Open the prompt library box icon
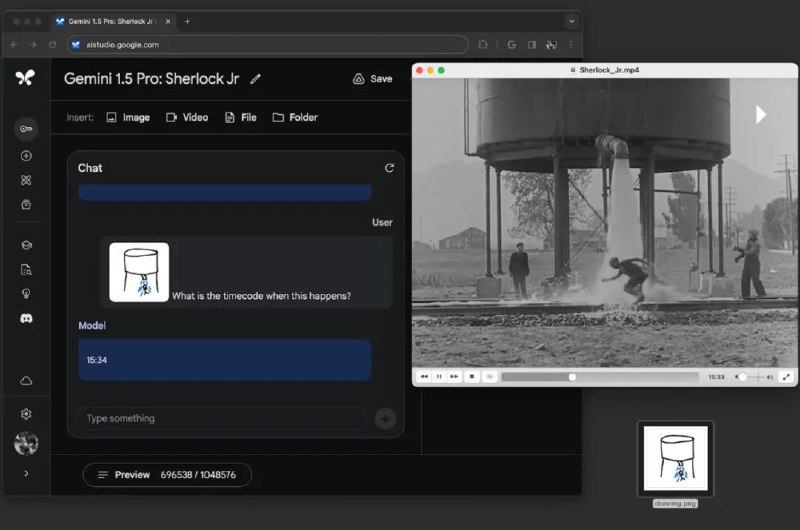Viewport: 800px width, 530px height. pyautogui.click(x=26, y=205)
